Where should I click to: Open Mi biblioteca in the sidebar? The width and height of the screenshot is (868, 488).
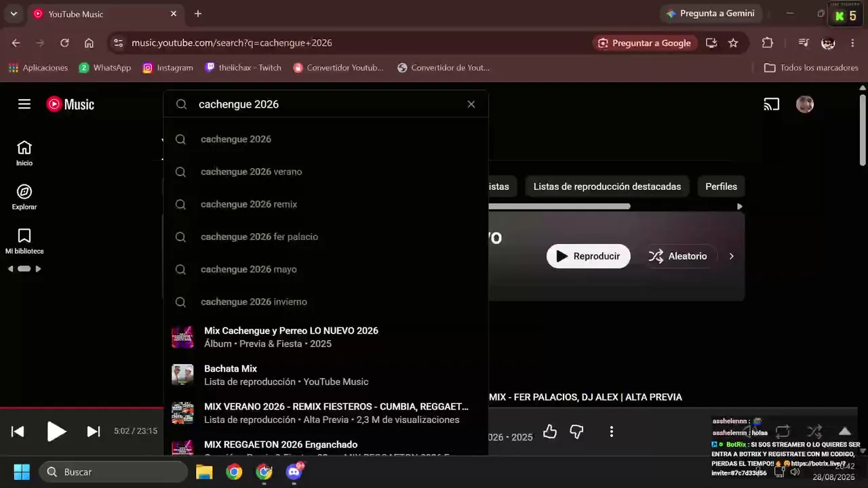(x=24, y=241)
